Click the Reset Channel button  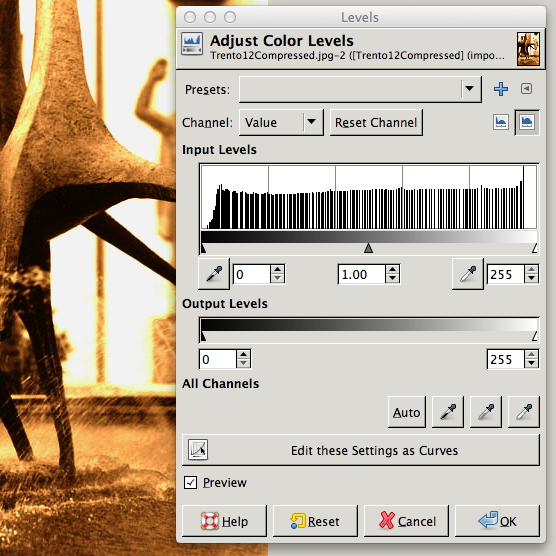click(x=376, y=123)
